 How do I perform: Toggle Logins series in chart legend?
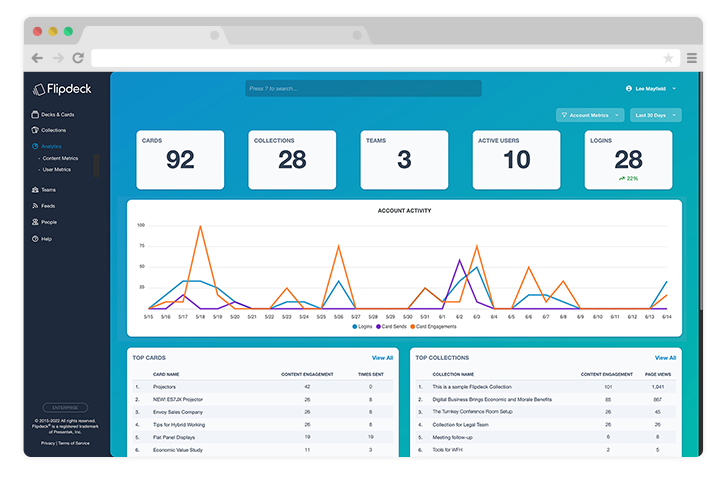tap(362, 326)
